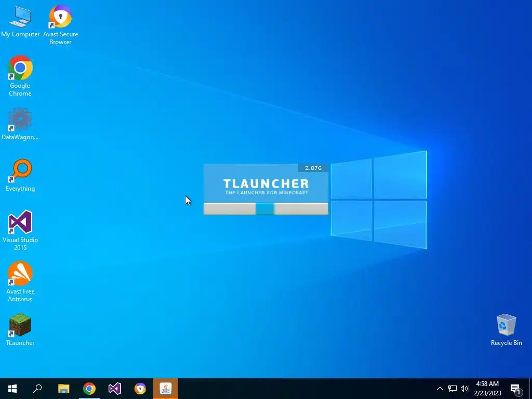Open Visual Studio from the taskbar
This screenshot has width=532, height=399.
(x=115, y=389)
